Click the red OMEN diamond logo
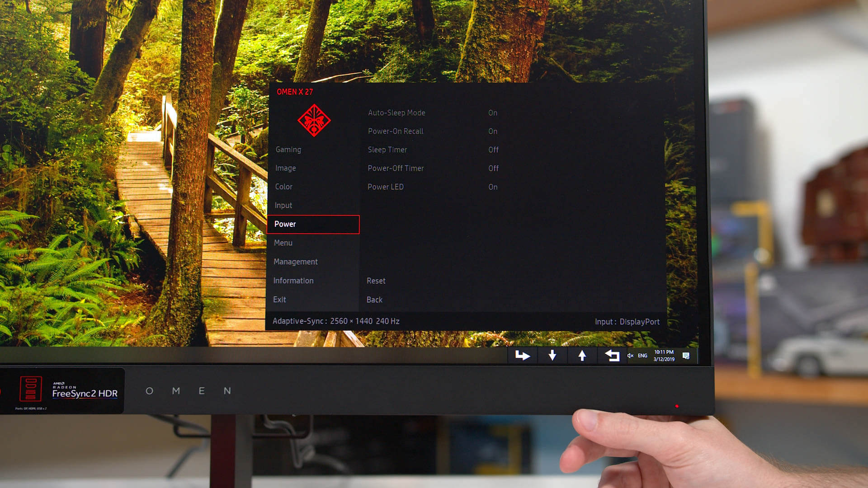 click(314, 120)
